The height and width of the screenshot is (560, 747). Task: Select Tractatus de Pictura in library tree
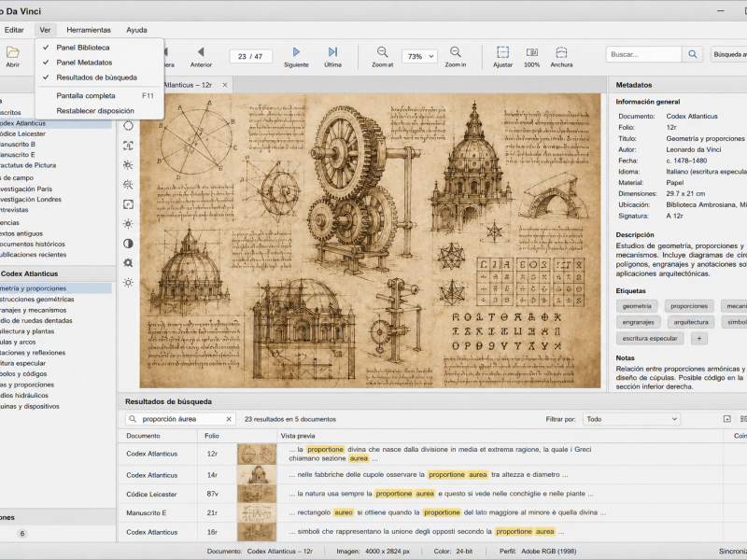[28, 165]
